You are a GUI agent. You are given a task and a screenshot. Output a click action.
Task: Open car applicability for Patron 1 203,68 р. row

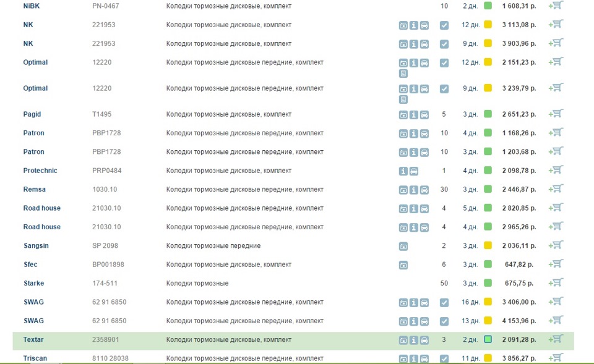pyautogui.click(x=424, y=153)
